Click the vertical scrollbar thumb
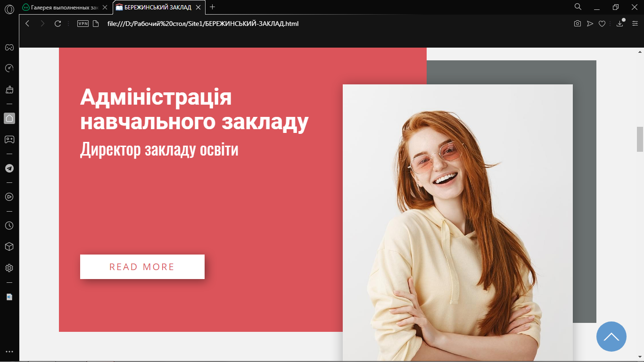 640,139
